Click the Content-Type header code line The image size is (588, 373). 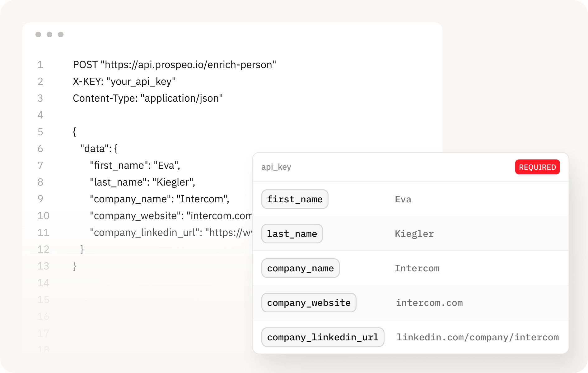click(148, 98)
